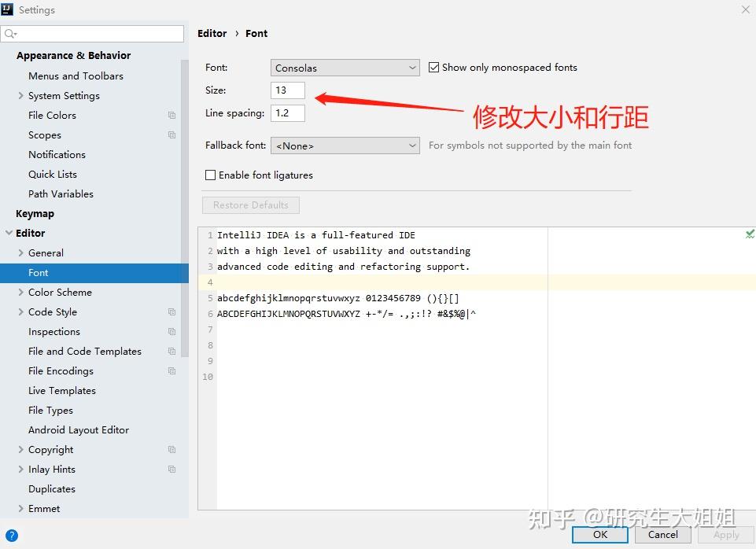Click the Font breadcrumb label
This screenshot has height=549, width=756.
pyautogui.click(x=256, y=33)
